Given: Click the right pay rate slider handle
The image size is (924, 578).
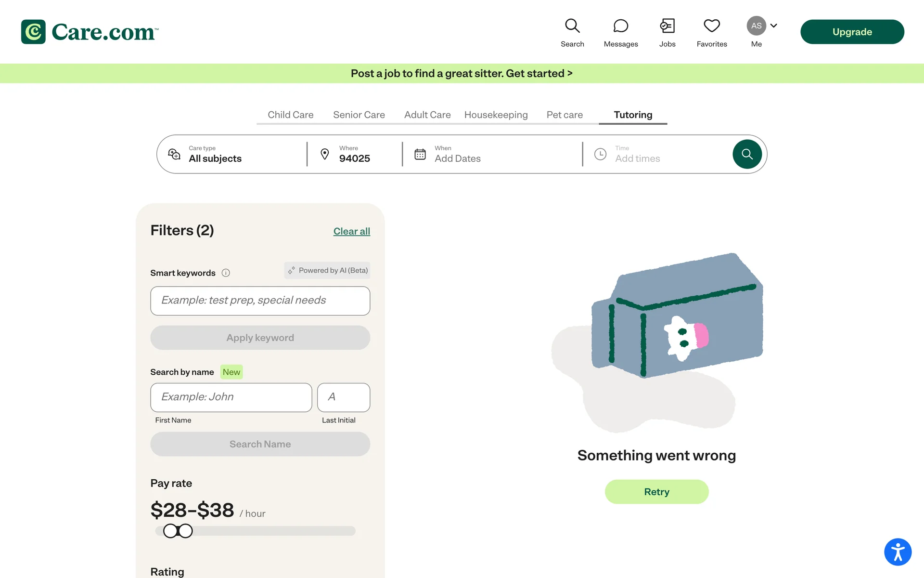Looking at the screenshot, I should pyautogui.click(x=185, y=531).
